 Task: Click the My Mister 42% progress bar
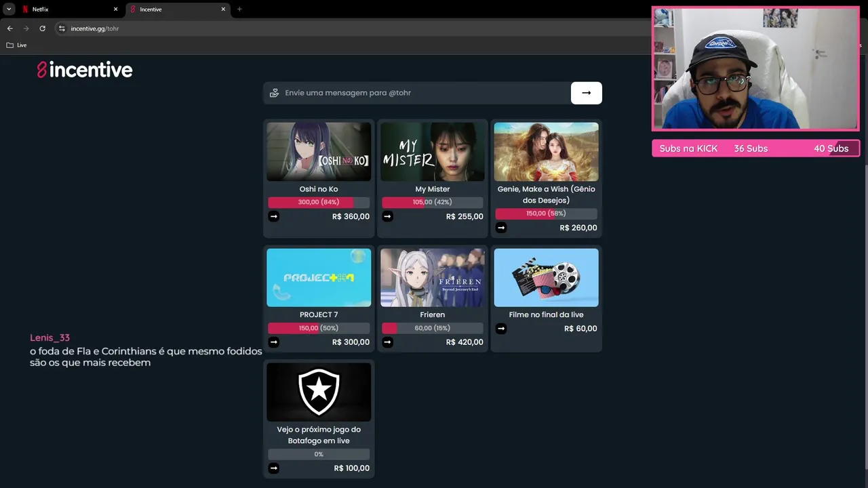[x=433, y=202]
